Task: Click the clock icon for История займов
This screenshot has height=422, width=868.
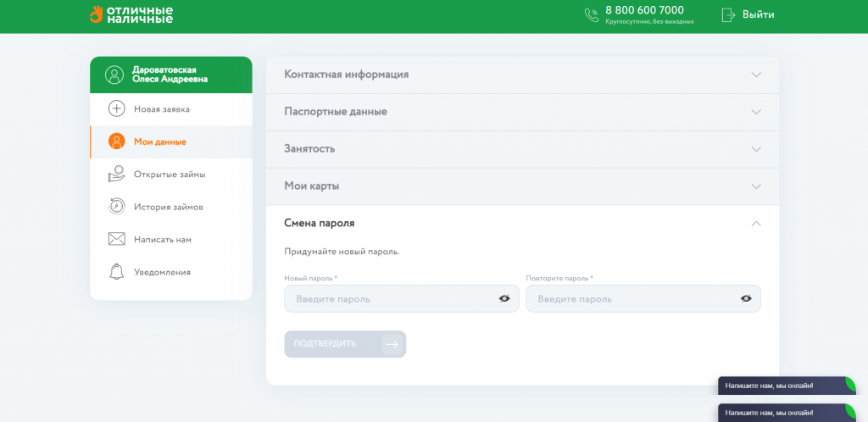Action: [117, 207]
